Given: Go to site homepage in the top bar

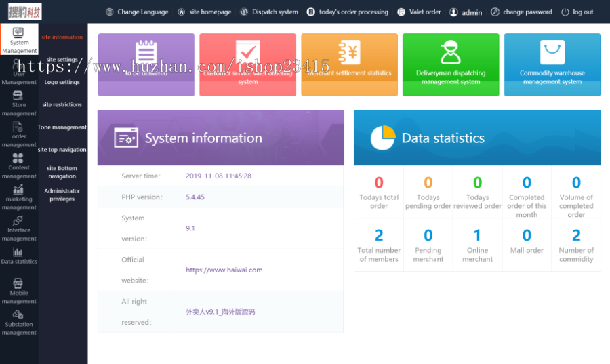Looking at the screenshot, I should tap(204, 12).
